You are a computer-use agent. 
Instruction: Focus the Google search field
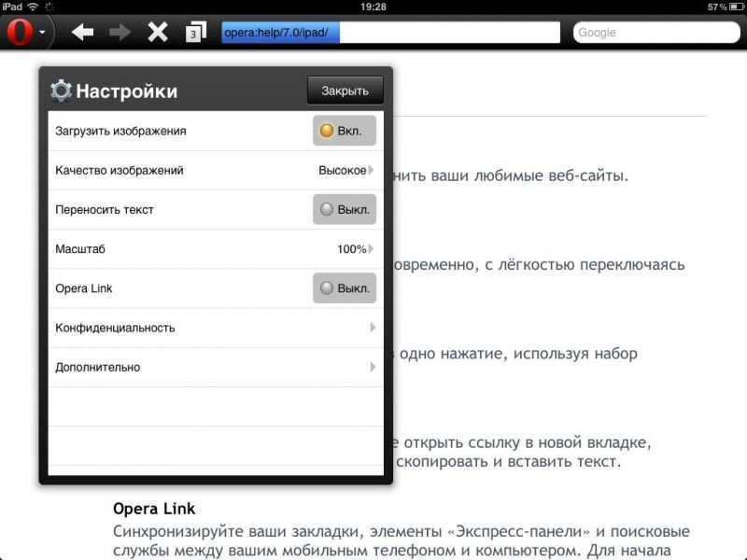(657, 33)
